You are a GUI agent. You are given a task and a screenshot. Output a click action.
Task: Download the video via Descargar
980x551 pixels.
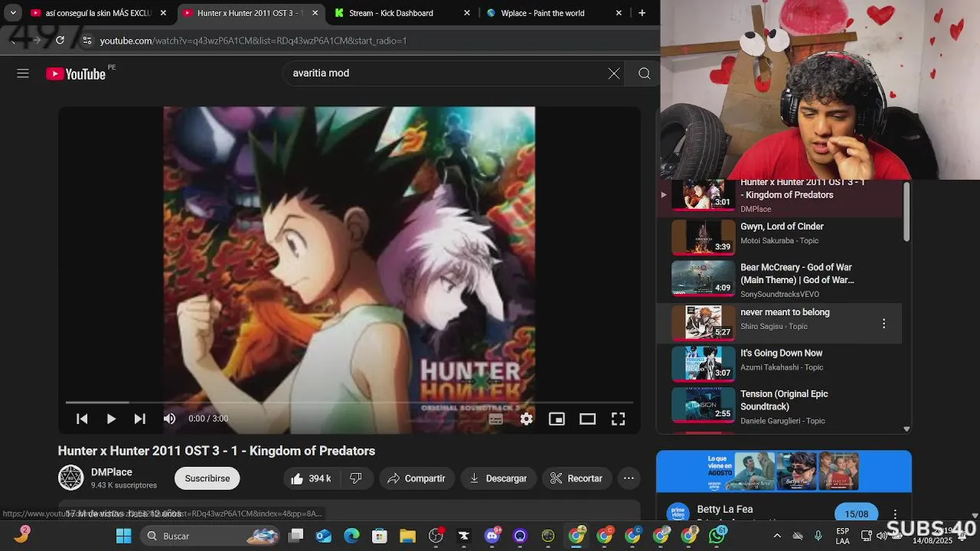[x=498, y=478]
